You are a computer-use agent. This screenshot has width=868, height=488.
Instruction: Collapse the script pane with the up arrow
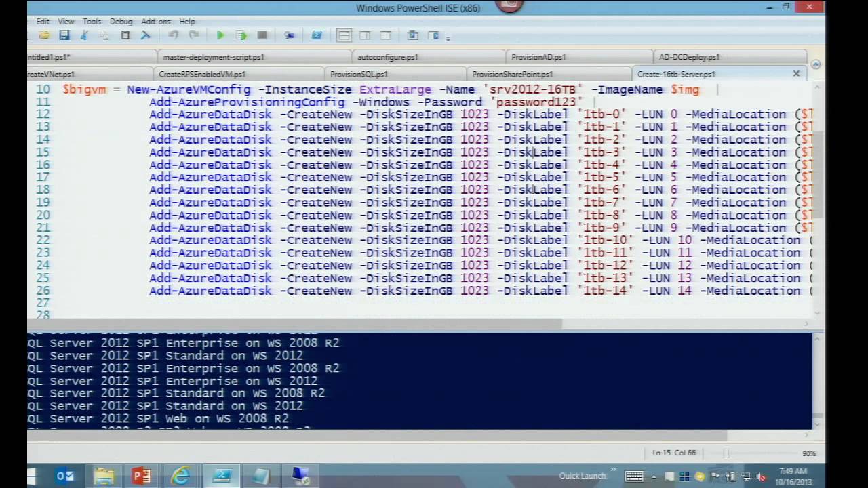(x=816, y=64)
